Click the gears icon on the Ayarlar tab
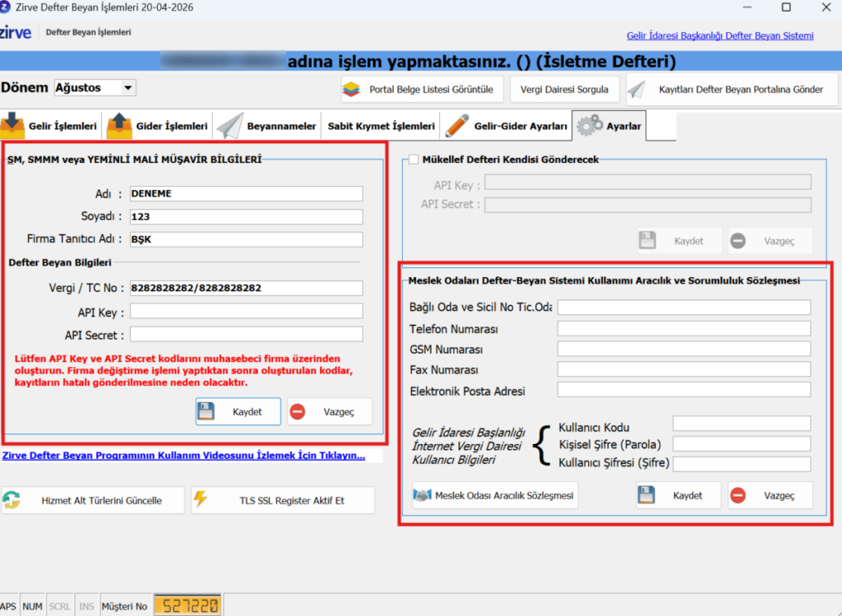 tap(590, 126)
